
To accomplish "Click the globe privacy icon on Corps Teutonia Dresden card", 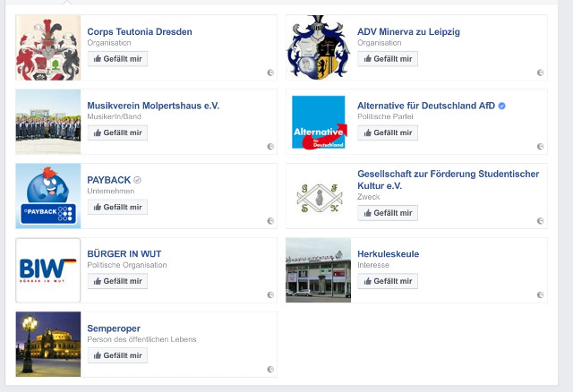I will (270, 72).
